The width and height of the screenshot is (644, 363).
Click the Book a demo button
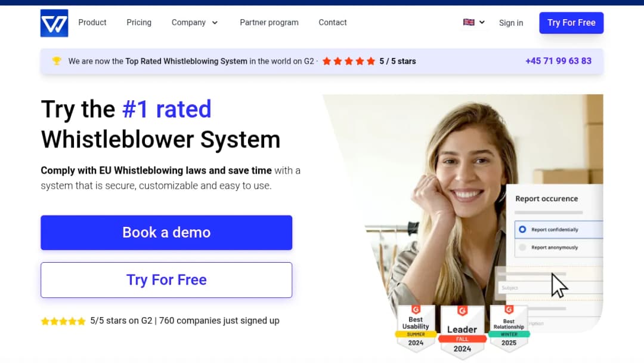[x=166, y=233]
